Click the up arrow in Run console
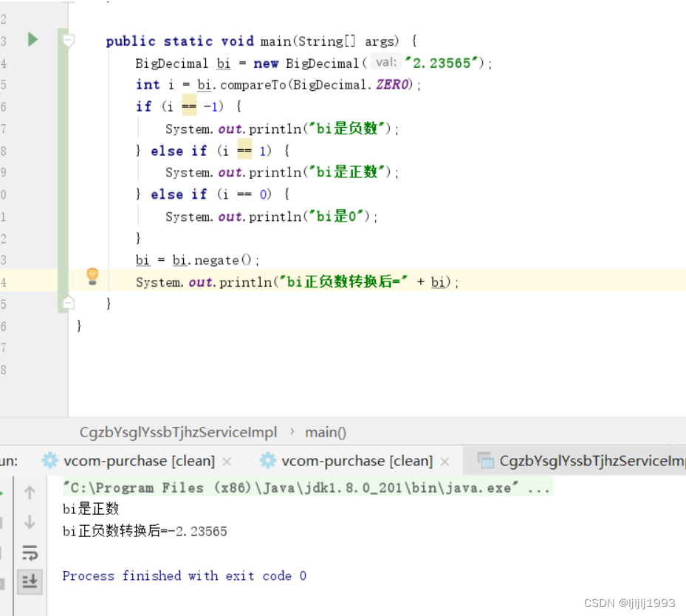Image resolution: width=686 pixels, height=616 pixels. [x=30, y=493]
